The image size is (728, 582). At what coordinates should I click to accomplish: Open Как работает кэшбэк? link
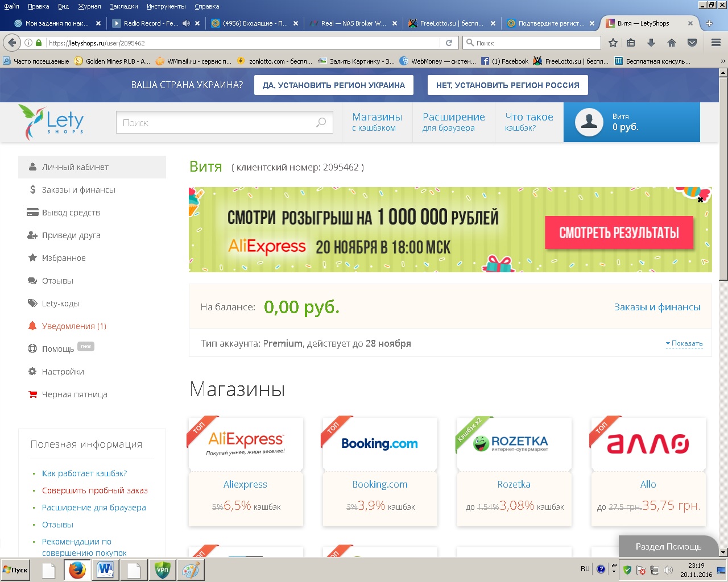[x=85, y=473]
